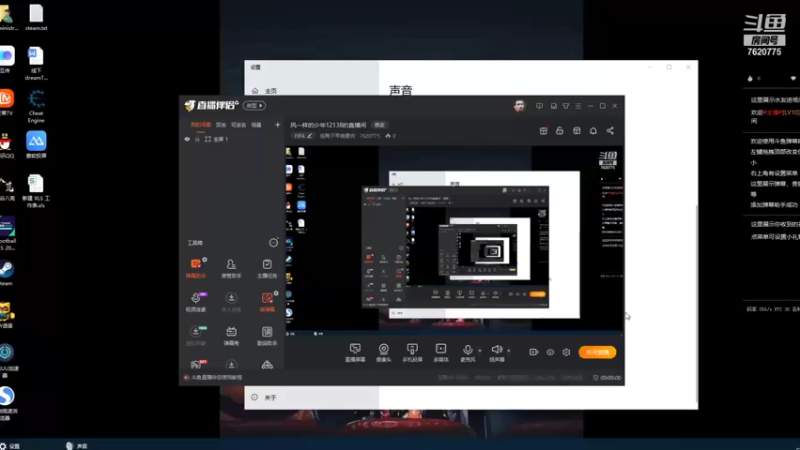Edit the category tag with pencil icon
The width and height of the screenshot is (800, 450).
click(x=303, y=136)
